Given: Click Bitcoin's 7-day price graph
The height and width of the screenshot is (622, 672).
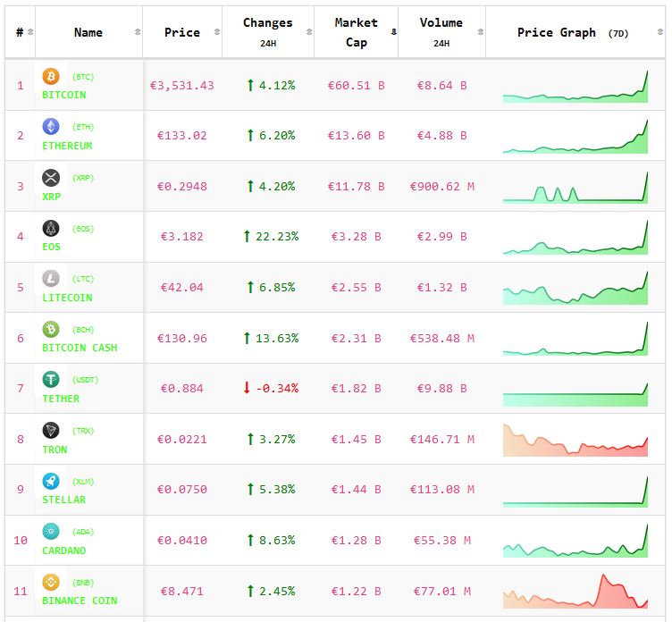Looking at the screenshot, I should click(x=575, y=88).
